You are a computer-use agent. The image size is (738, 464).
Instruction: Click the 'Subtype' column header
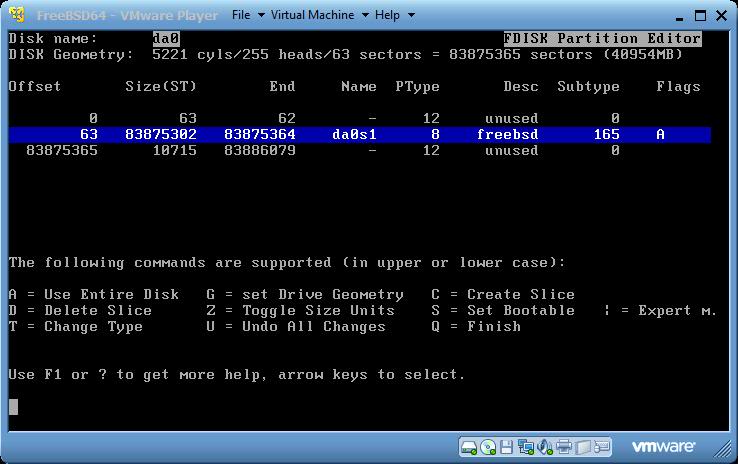point(588,87)
